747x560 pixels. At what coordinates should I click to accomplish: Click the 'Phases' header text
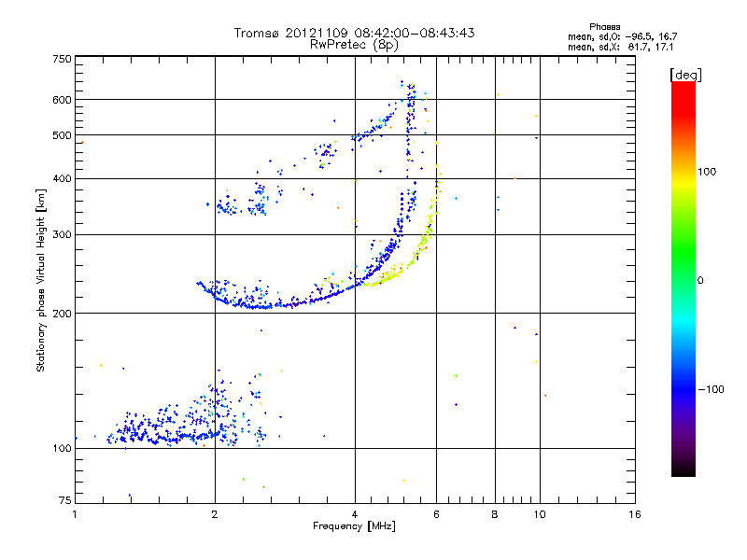point(604,27)
